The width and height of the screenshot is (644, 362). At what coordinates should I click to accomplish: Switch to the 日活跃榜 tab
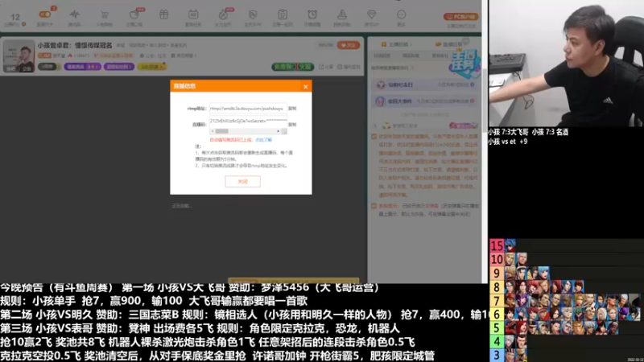click(x=382, y=56)
